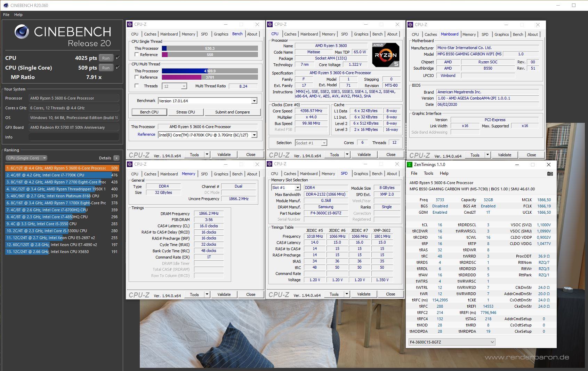Enable the Reference checkbox under CPU Multi Thread
588x371 pixels.
[x=137, y=77]
